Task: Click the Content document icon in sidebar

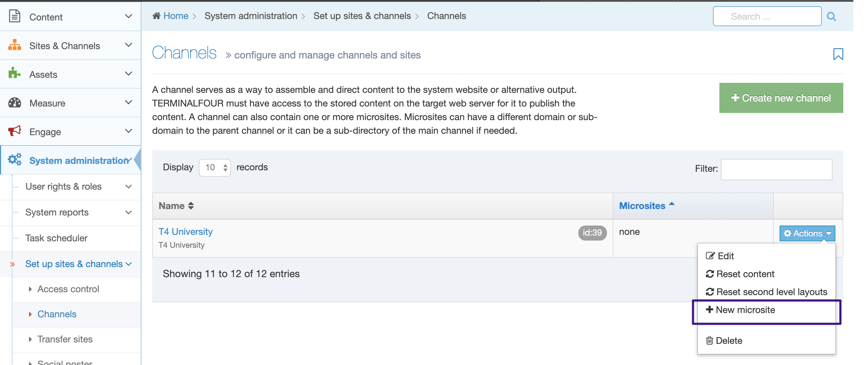Action: tap(14, 16)
